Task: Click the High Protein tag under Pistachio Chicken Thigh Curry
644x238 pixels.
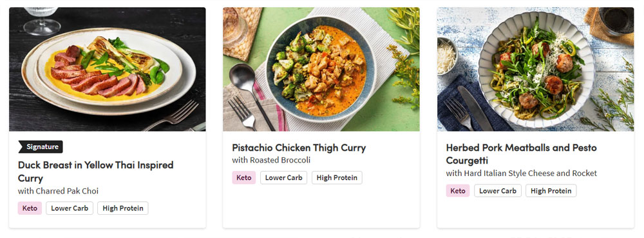Action: click(337, 177)
